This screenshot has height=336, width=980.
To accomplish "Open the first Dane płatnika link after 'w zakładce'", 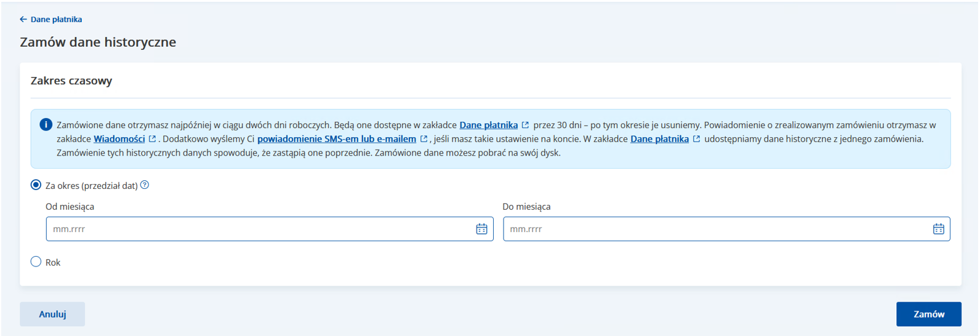I will [489, 125].
